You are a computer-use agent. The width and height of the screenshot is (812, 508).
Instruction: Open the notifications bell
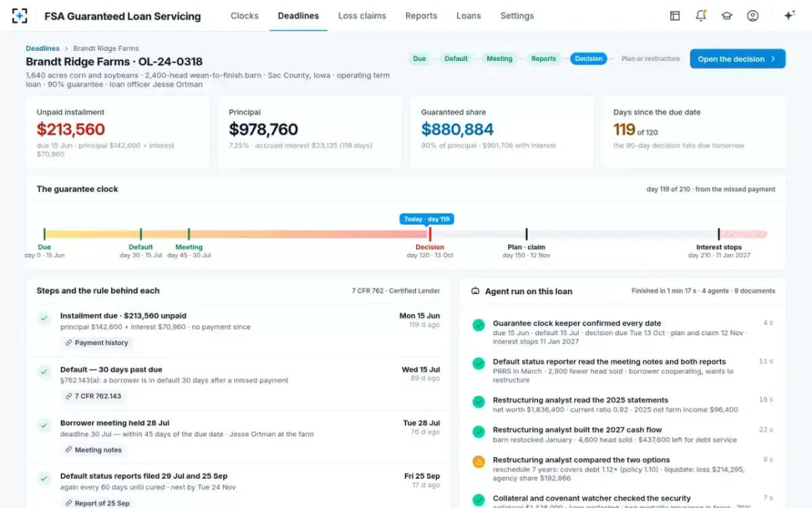701,16
